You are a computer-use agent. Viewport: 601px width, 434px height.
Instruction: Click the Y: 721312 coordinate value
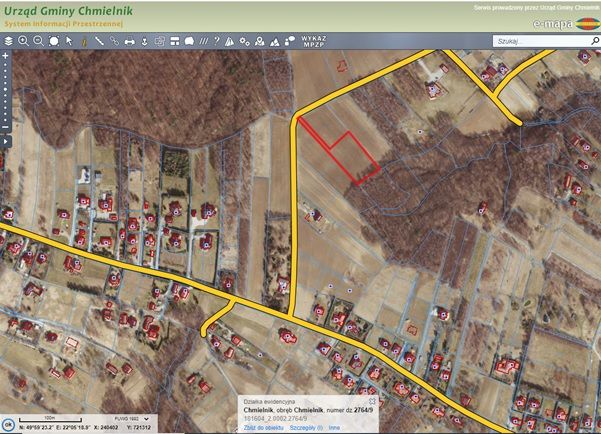click(x=138, y=427)
